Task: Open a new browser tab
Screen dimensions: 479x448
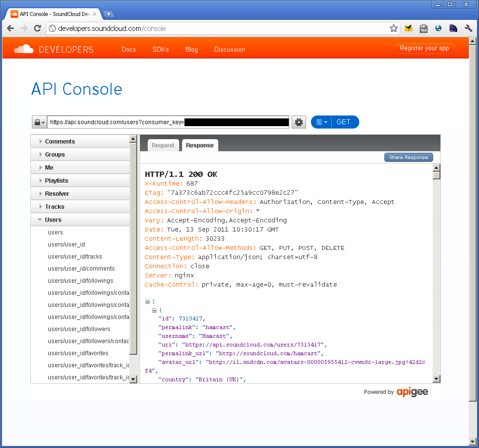Action: coord(109,14)
